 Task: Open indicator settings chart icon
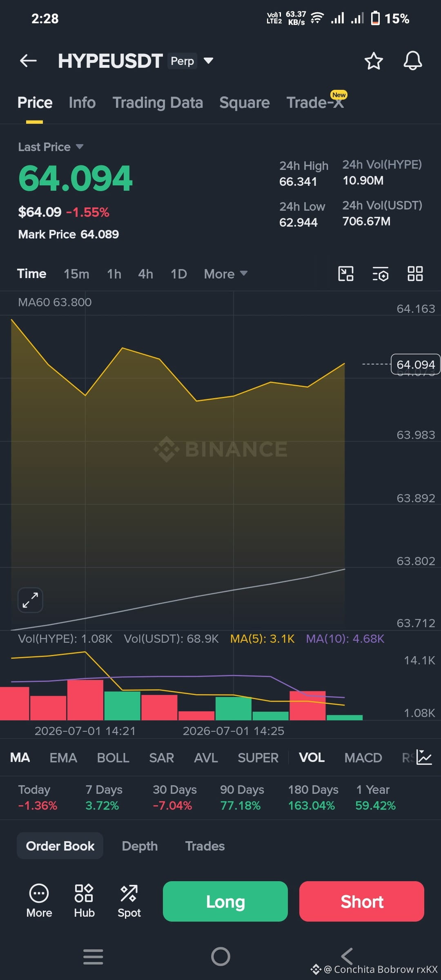pos(424,757)
